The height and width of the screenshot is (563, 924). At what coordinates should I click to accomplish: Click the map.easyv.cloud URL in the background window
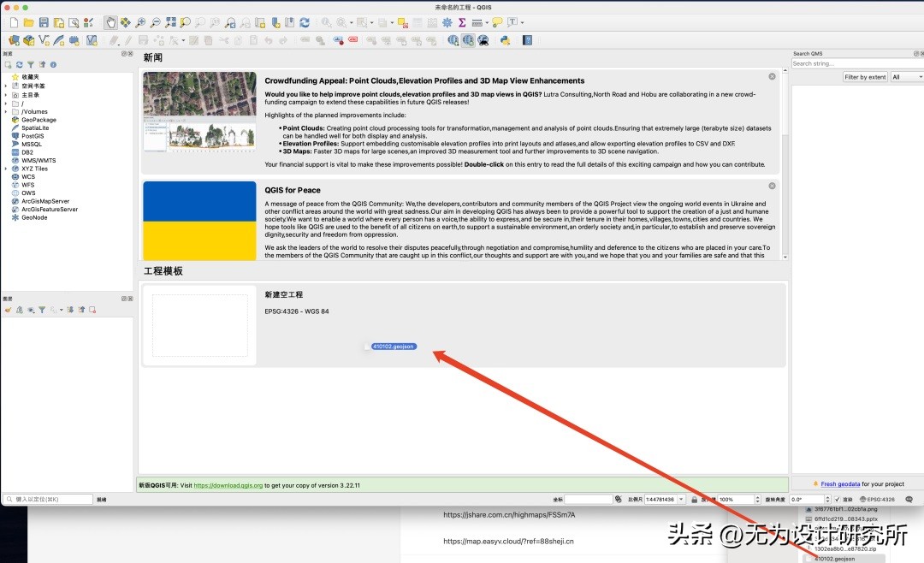(508, 542)
